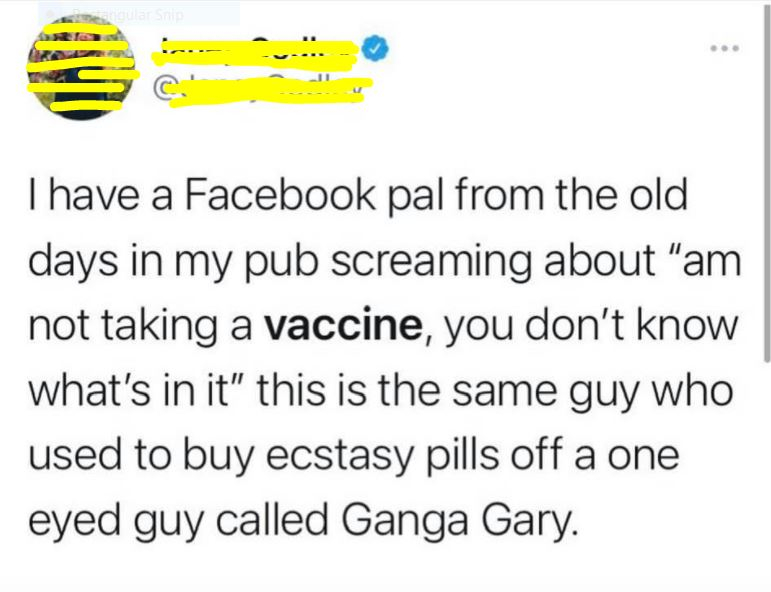
Task: Open the author's circular profile picture
Action: (x=81, y=67)
